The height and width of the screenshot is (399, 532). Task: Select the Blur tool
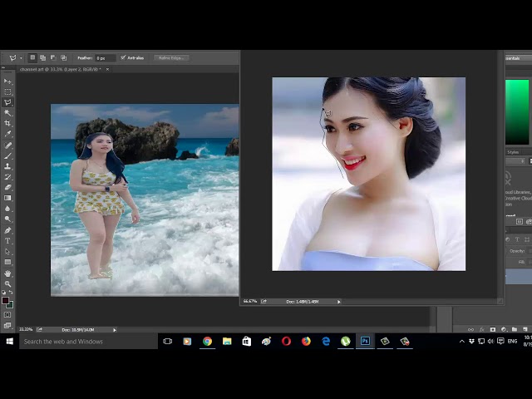(7, 209)
